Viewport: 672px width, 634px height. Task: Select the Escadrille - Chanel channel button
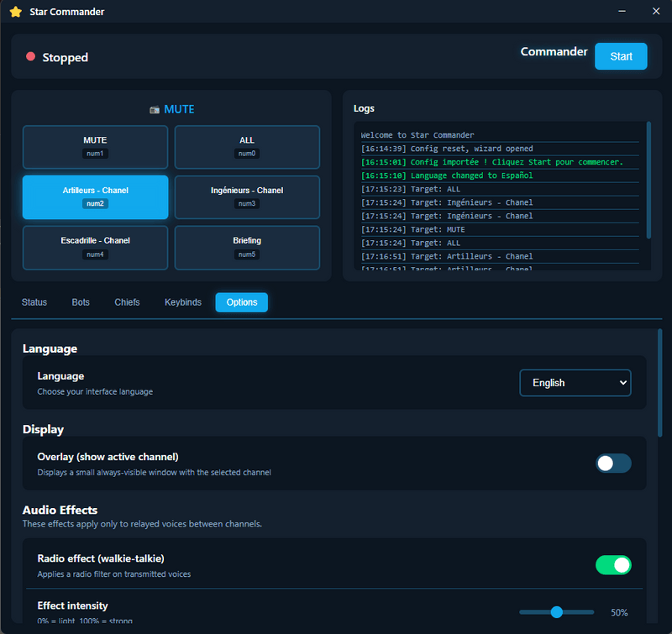95,248
